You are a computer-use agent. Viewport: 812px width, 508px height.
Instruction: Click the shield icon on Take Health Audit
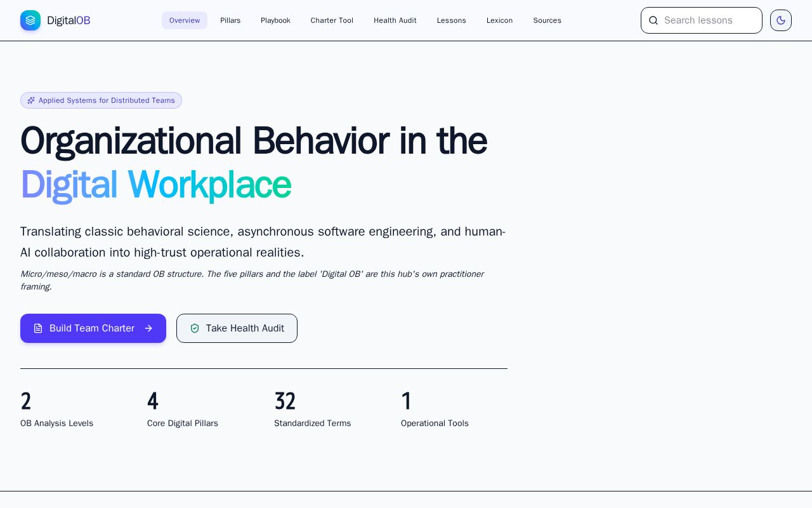pos(195,328)
